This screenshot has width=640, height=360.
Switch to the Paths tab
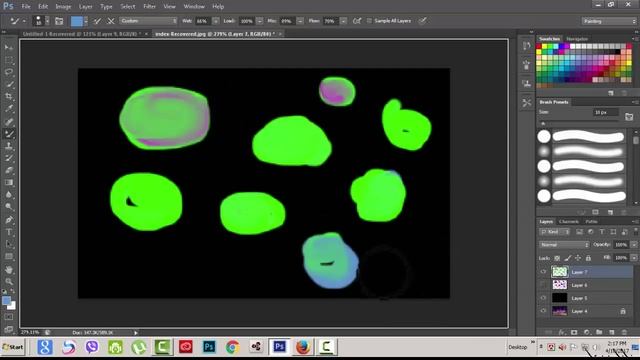point(592,222)
